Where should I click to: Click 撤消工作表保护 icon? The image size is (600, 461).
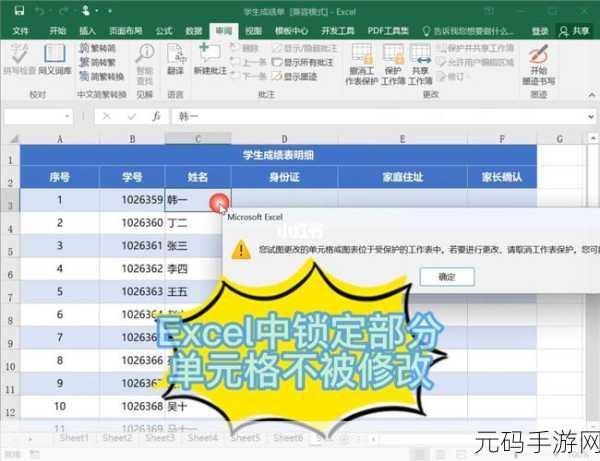(362, 64)
